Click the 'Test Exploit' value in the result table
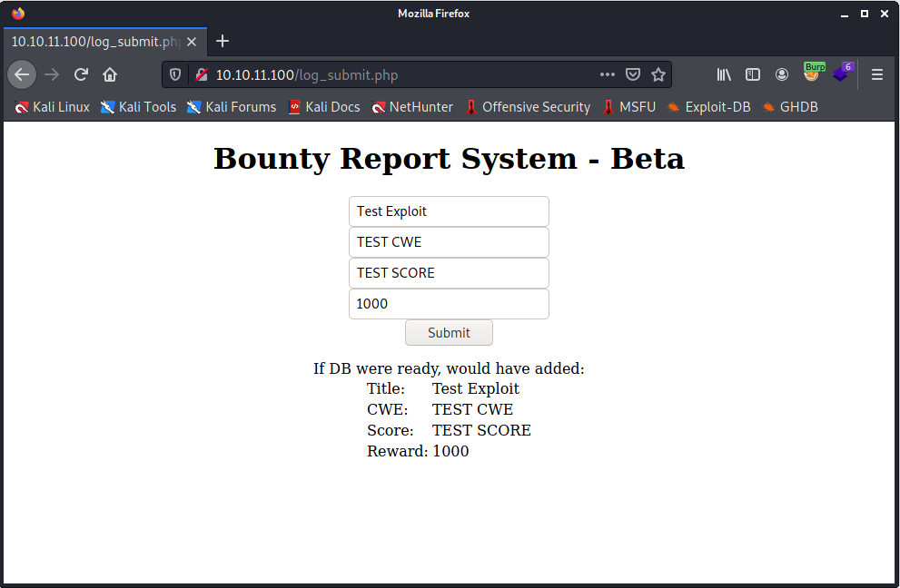The image size is (900, 588). (x=476, y=389)
